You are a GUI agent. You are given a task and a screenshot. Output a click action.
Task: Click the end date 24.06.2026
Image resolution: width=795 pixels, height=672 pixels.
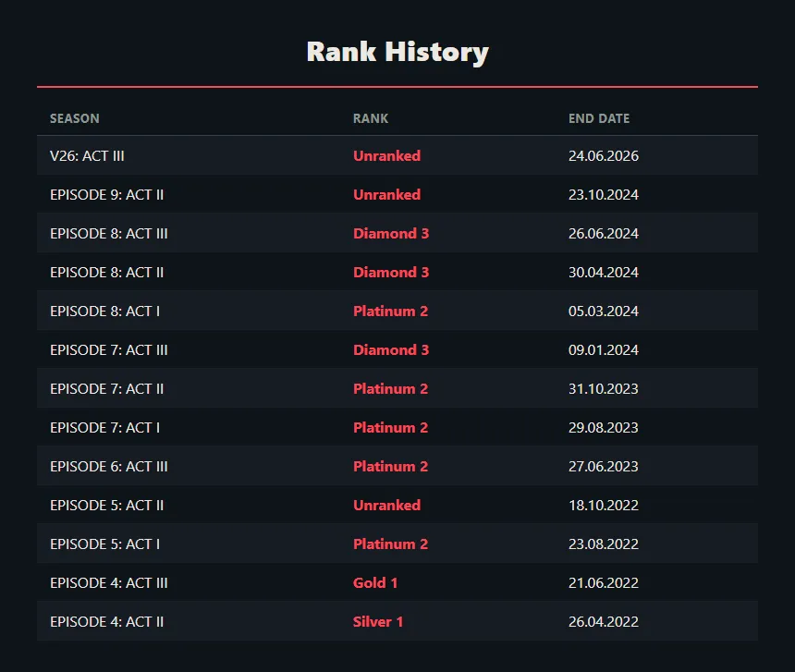tap(604, 155)
